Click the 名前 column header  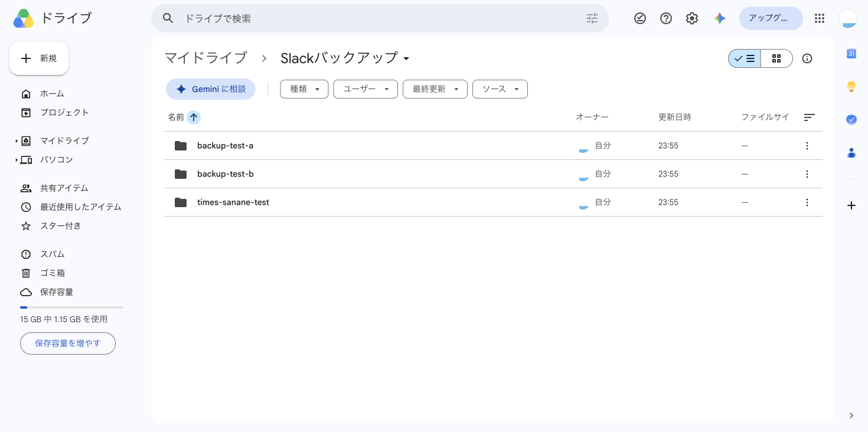pyautogui.click(x=176, y=117)
